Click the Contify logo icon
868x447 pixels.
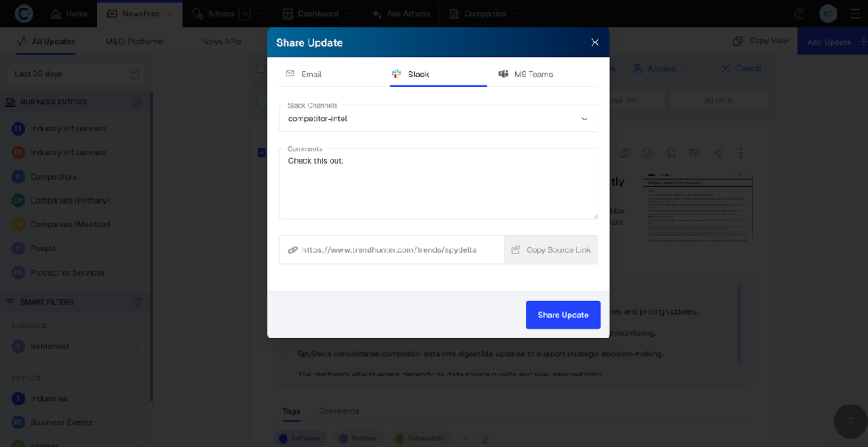[24, 14]
